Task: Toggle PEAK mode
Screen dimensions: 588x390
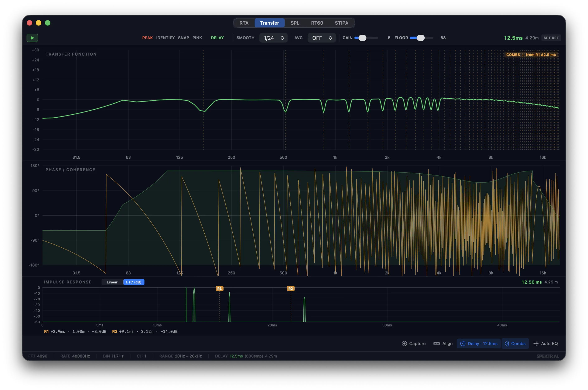Action: point(147,38)
